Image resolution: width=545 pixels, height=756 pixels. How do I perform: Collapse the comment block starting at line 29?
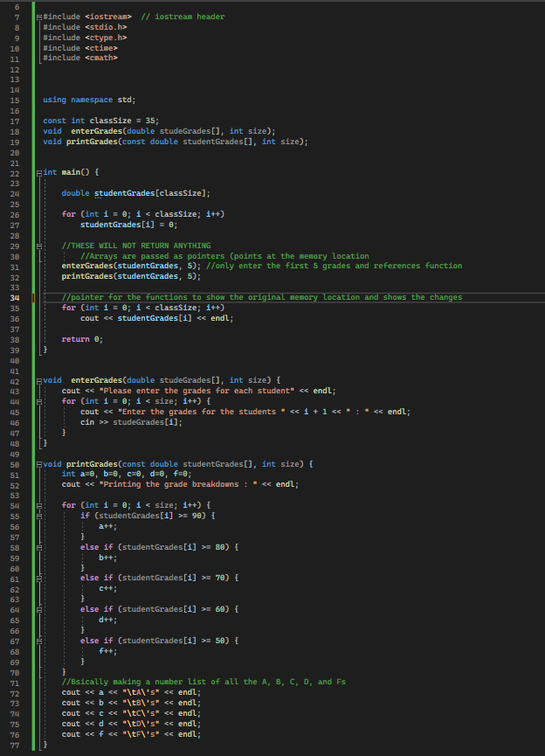pyautogui.click(x=39, y=246)
